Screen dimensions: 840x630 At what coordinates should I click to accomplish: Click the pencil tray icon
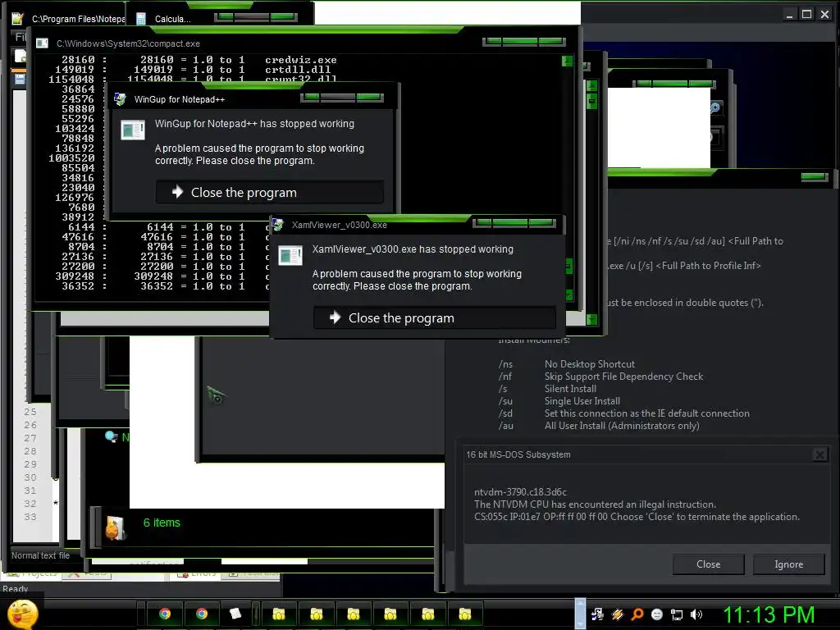click(618, 614)
